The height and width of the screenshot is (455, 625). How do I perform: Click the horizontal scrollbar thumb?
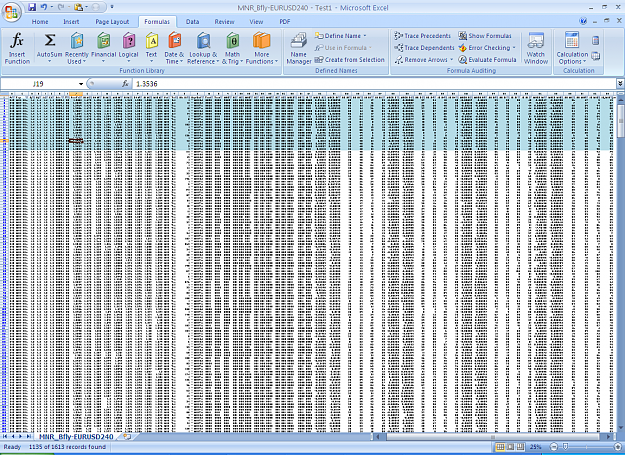492,437
